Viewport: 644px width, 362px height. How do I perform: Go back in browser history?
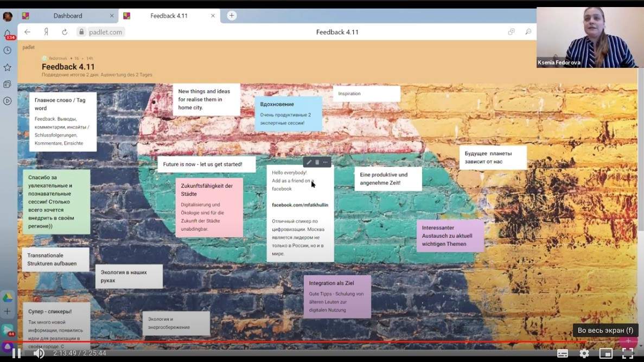28,32
